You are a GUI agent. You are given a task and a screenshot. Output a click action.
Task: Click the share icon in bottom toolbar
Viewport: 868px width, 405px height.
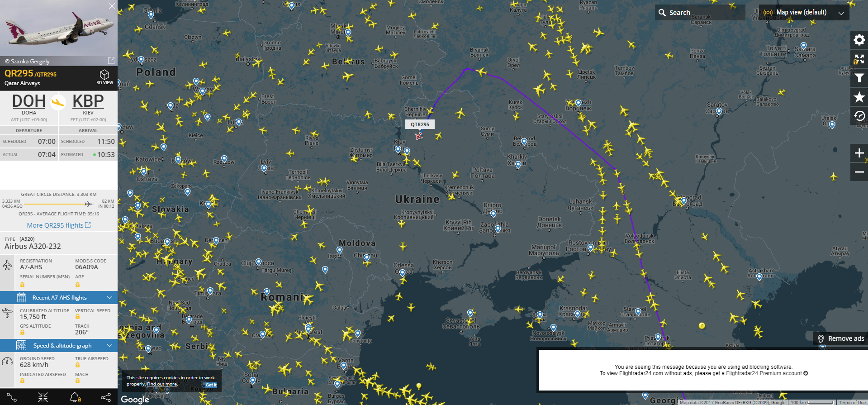pyautogui.click(x=106, y=397)
